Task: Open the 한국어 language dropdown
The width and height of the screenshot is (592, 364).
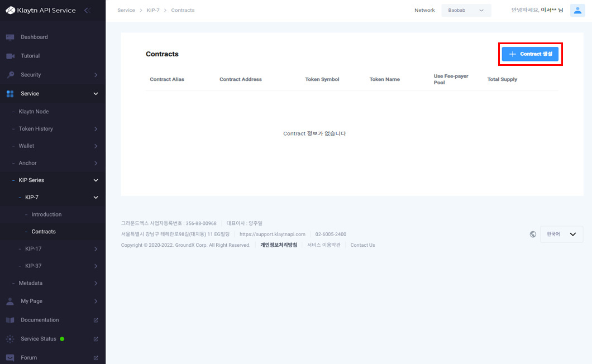Action: coord(561,234)
